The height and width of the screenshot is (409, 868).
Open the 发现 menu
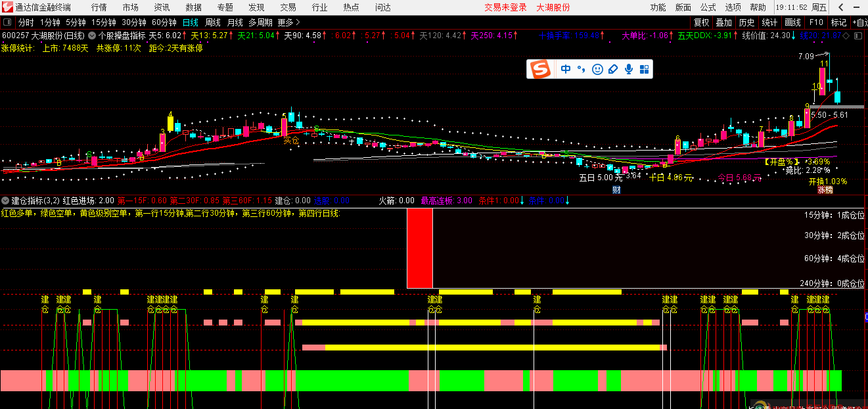(256, 7)
